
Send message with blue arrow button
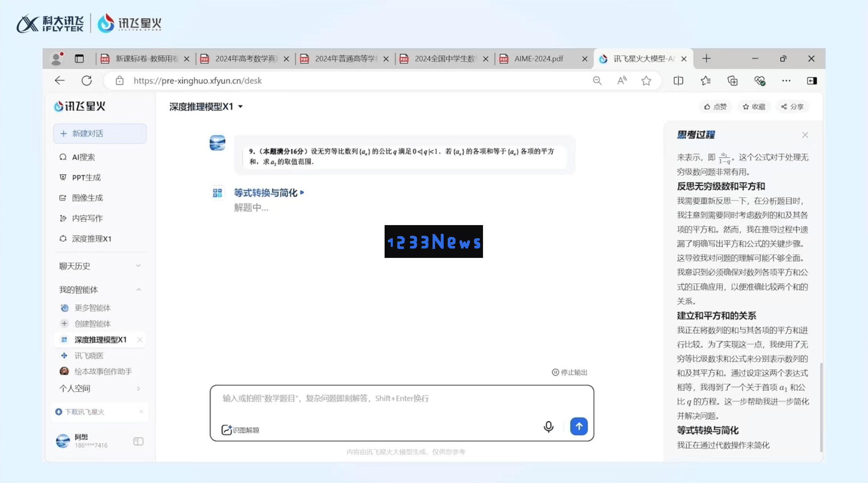[x=579, y=426]
